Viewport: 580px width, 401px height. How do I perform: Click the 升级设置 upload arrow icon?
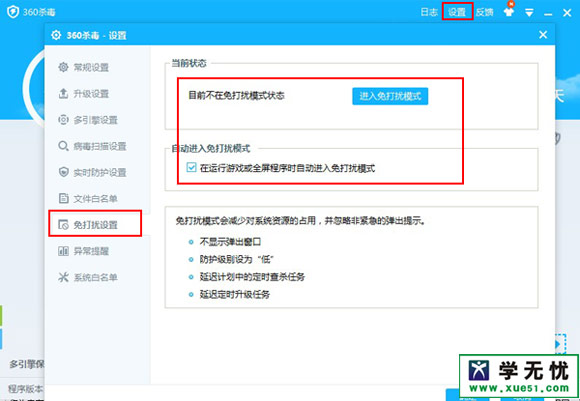coord(63,93)
